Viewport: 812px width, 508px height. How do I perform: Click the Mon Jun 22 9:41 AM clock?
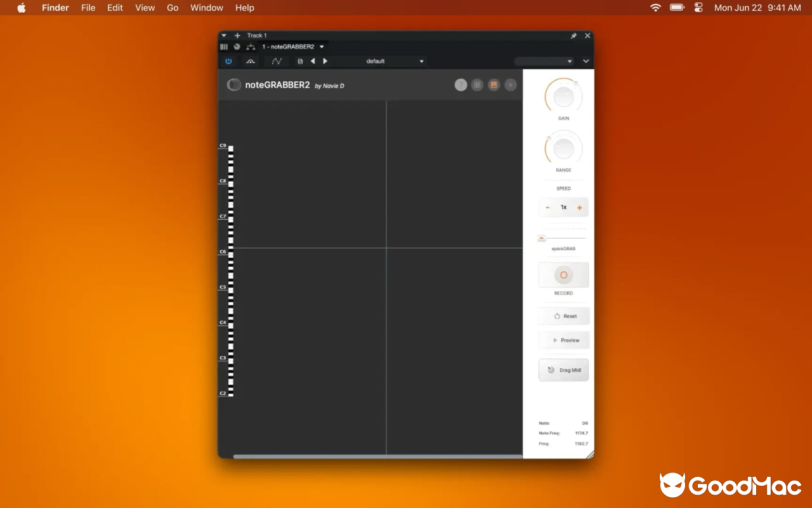point(757,8)
